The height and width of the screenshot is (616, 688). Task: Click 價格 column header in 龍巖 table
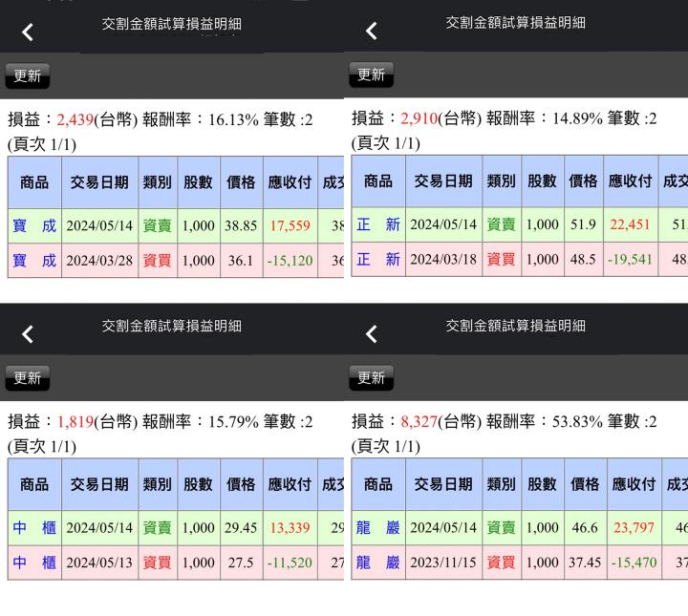[585, 485]
